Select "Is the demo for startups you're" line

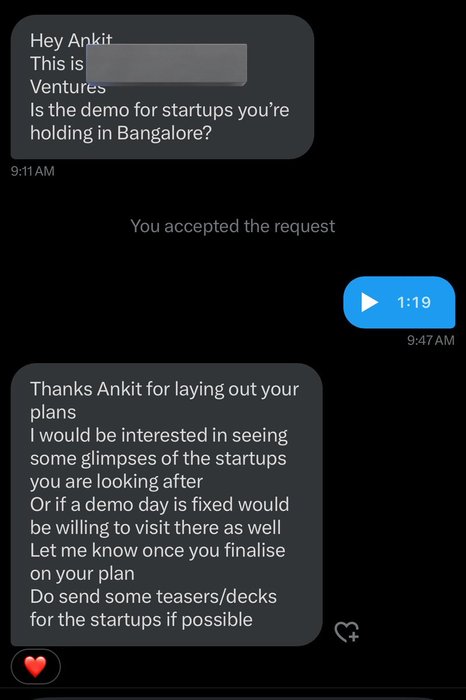(159, 110)
